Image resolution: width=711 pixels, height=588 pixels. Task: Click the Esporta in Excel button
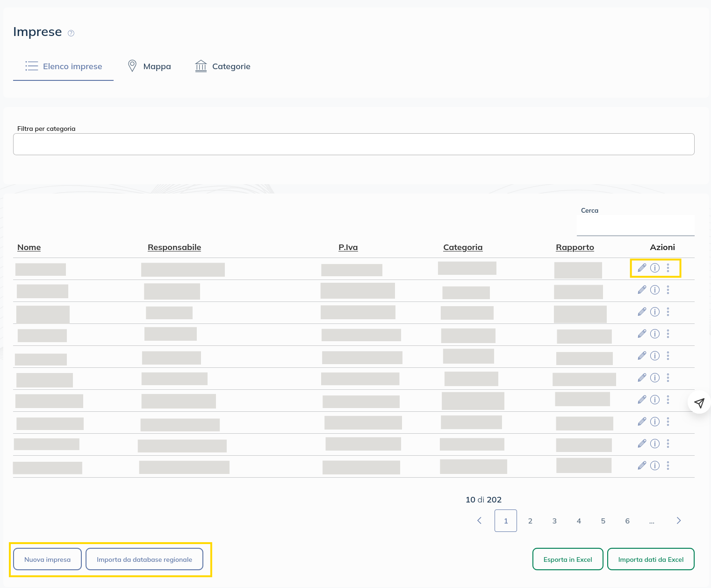tap(567, 559)
